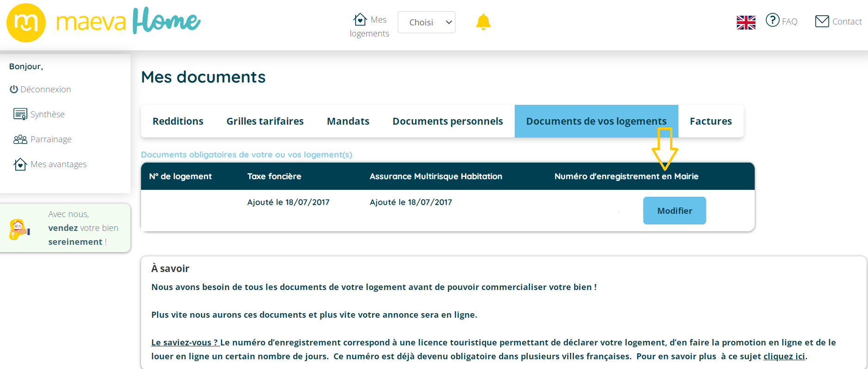868x369 pixels.
Task: Click the 'Mes documents' page heading
Action: 203,77
